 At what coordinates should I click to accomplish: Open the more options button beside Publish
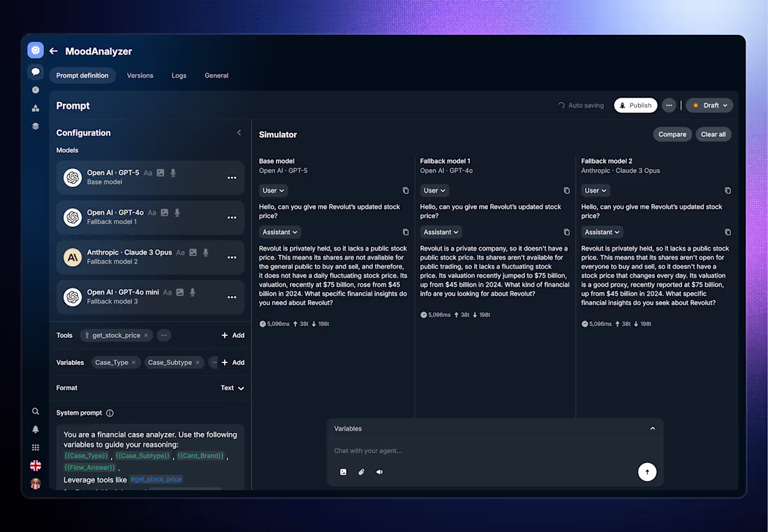pos(669,105)
